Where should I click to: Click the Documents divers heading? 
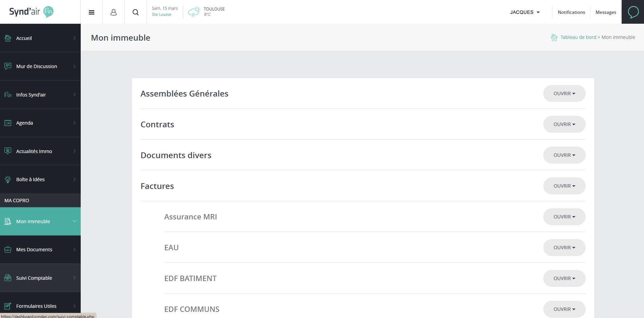pos(176,155)
